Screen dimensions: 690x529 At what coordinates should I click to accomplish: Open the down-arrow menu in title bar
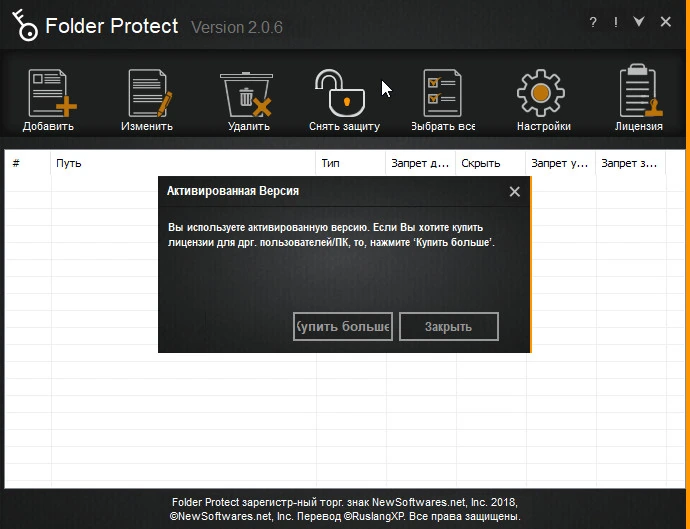click(639, 22)
